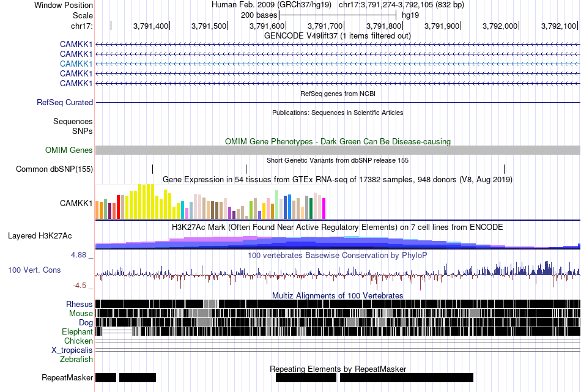Screen dimensions: 581x392
Task: Select dbSNP variant mark between 3,791,500 and 3,791,600
Action: 246,169
